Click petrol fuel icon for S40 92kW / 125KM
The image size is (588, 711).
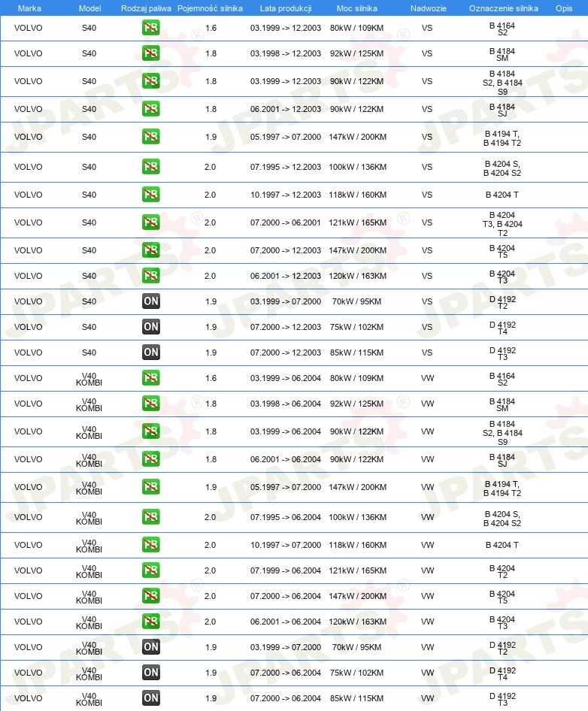150,53
